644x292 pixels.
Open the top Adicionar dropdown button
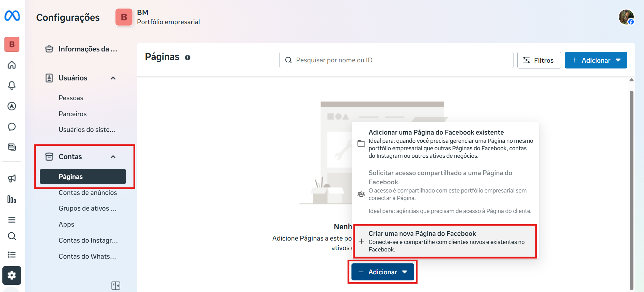596,60
